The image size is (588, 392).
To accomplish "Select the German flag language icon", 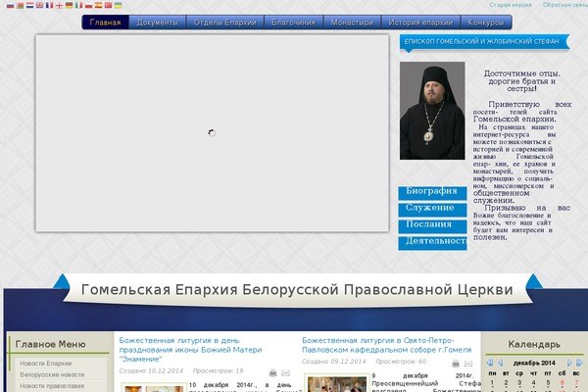I will (69, 5).
